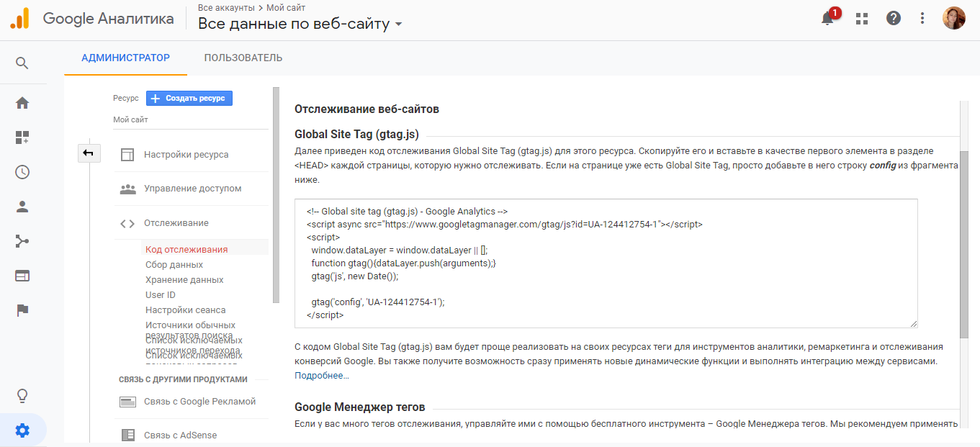This screenshot has height=447, width=980.
Task: Click the Google Ads linking icon
Action: 127,402
